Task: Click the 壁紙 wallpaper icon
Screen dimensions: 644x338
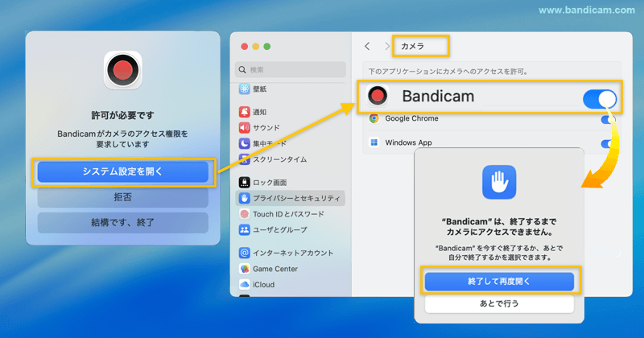Action: [245, 89]
